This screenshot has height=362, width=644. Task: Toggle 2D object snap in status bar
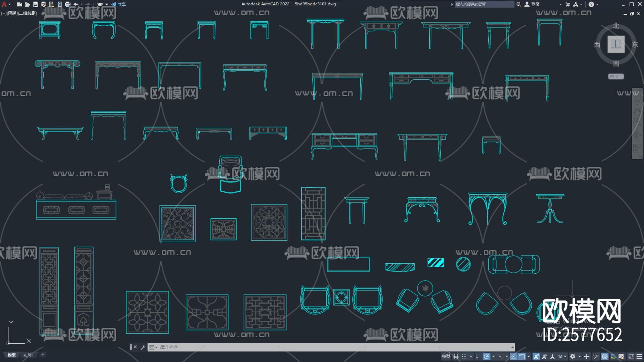click(x=522, y=356)
